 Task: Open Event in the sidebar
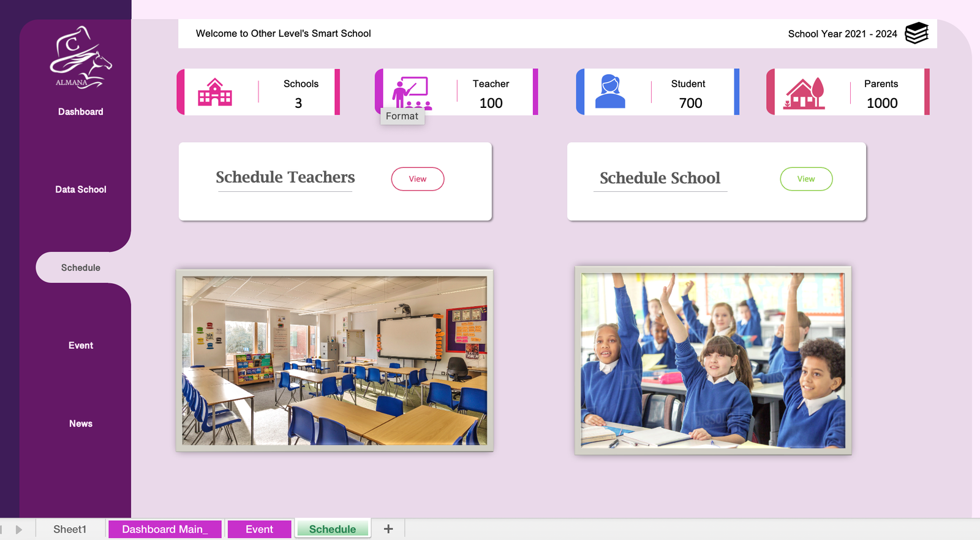(x=81, y=346)
